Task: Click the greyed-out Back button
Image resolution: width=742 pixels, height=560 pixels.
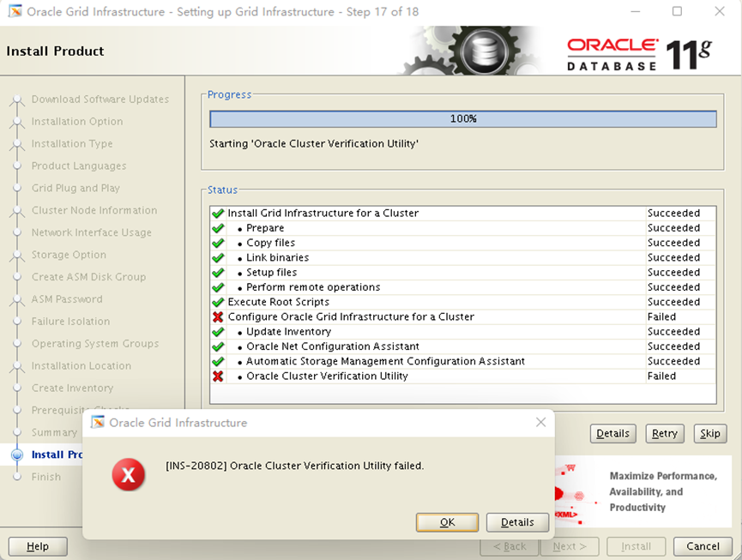Action: click(x=510, y=546)
